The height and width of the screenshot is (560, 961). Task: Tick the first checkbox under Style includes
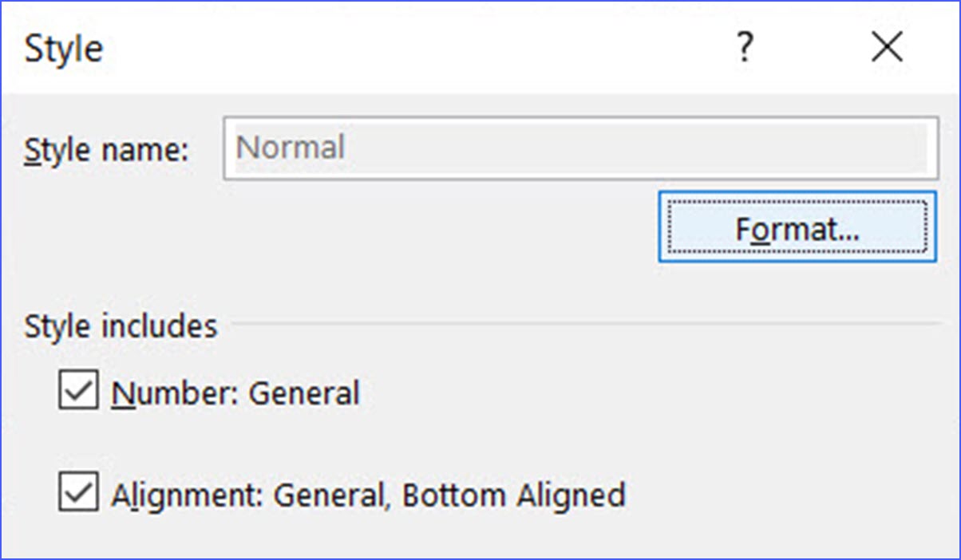click(77, 390)
